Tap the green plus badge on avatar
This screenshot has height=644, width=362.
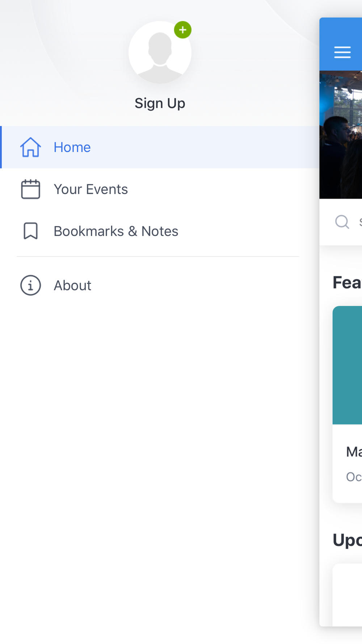(x=183, y=30)
